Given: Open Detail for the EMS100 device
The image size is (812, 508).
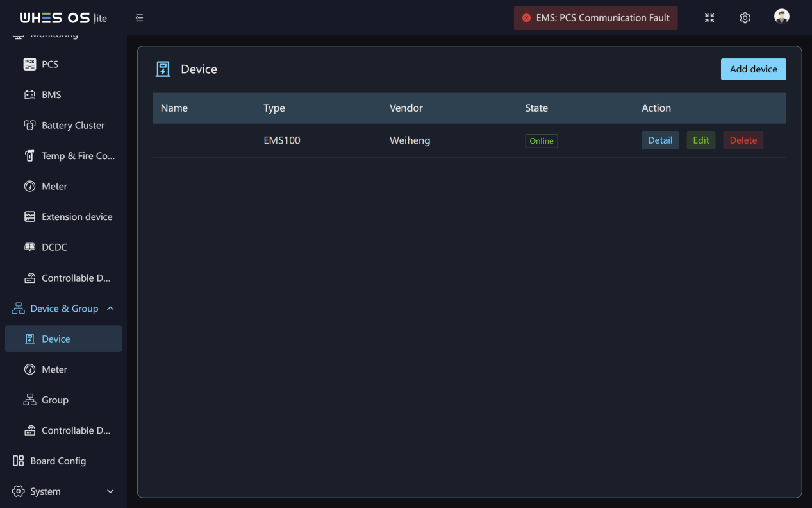Looking at the screenshot, I should 660,140.
